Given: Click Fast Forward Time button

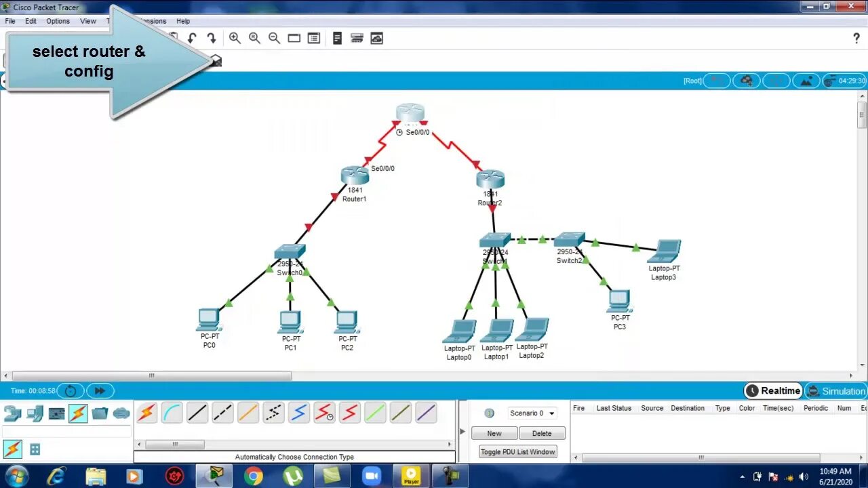Looking at the screenshot, I should (100, 390).
